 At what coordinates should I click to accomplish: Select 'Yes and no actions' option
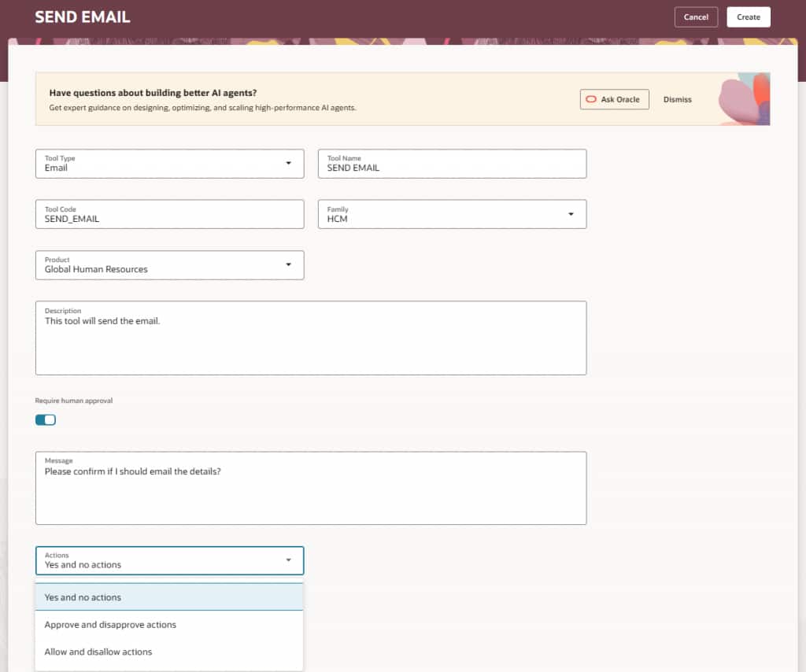tap(83, 597)
